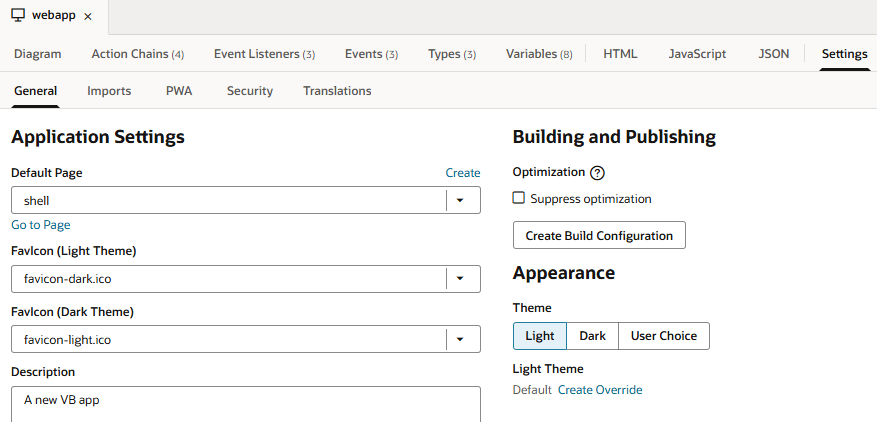Expand the Default Page dropdown arrow

[x=460, y=200]
